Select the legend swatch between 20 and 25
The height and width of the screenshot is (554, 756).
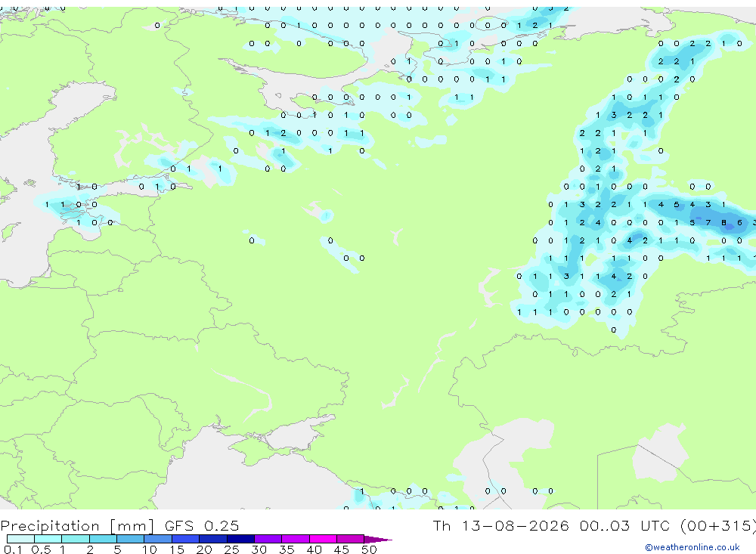point(213,539)
